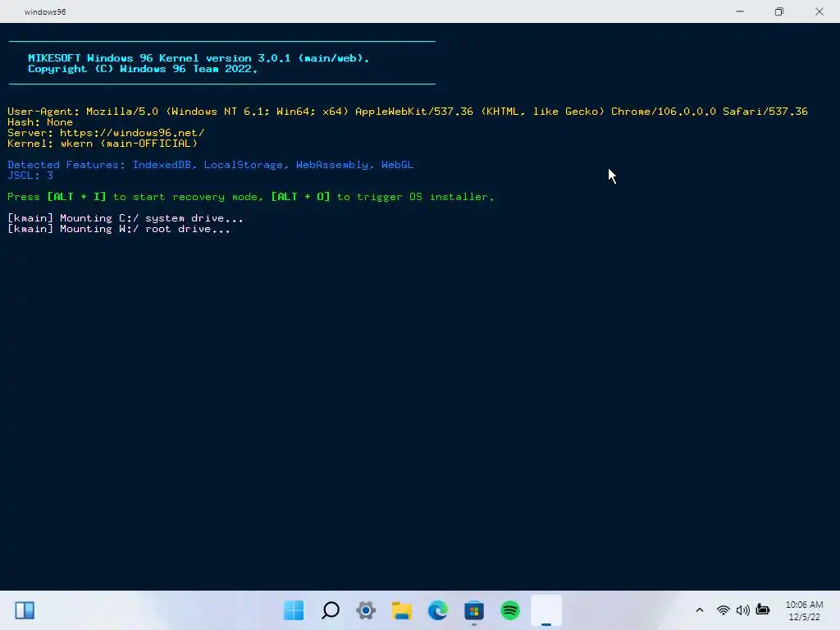Open the Widgets panel icon
Viewport: 840px width, 630px height.
point(25,610)
